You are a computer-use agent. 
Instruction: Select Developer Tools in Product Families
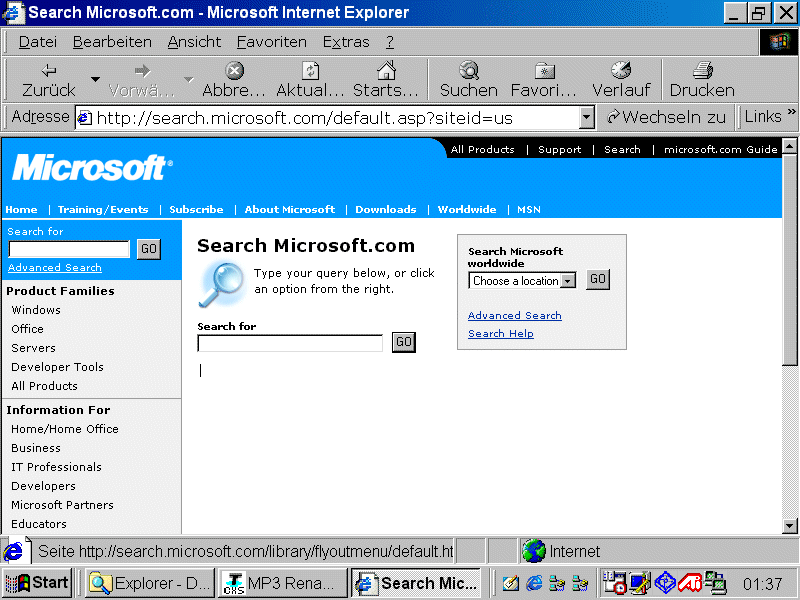pos(57,367)
